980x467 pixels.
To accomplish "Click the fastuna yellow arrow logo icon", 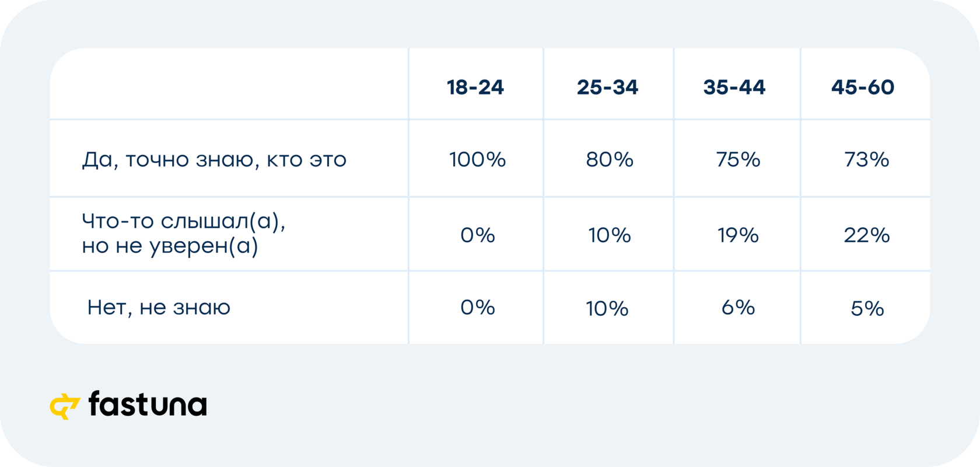I will (x=65, y=406).
